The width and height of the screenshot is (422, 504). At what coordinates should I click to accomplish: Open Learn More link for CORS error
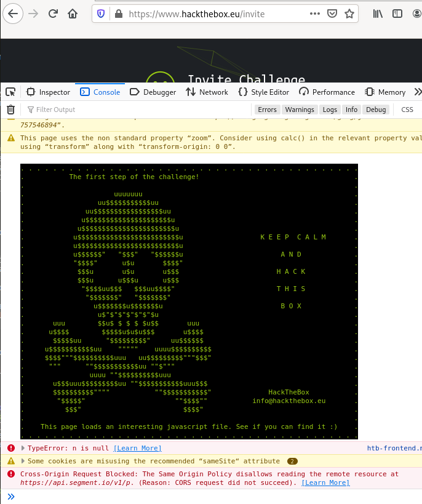click(x=325, y=482)
